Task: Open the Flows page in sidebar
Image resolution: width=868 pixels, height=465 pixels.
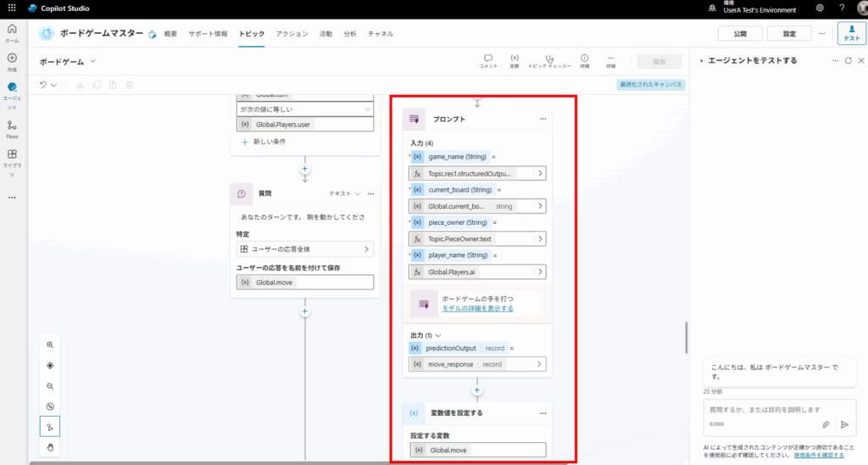Action: pos(12,129)
